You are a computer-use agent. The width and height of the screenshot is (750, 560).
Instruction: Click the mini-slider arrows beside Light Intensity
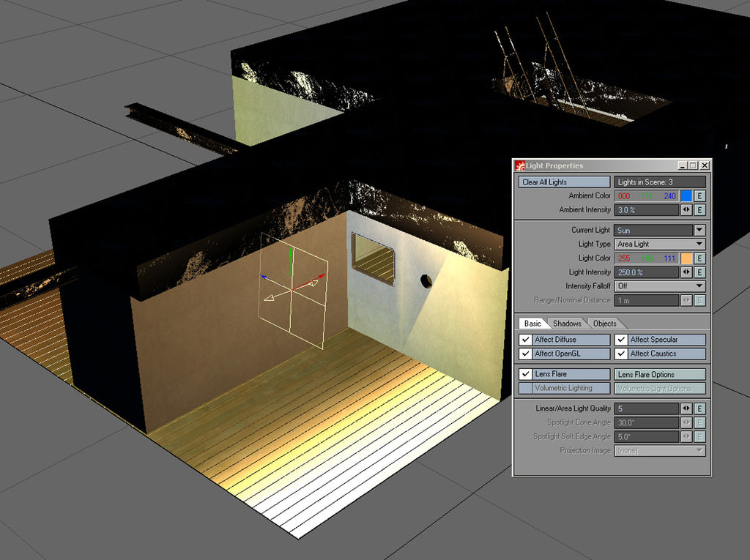click(x=686, y=272)
